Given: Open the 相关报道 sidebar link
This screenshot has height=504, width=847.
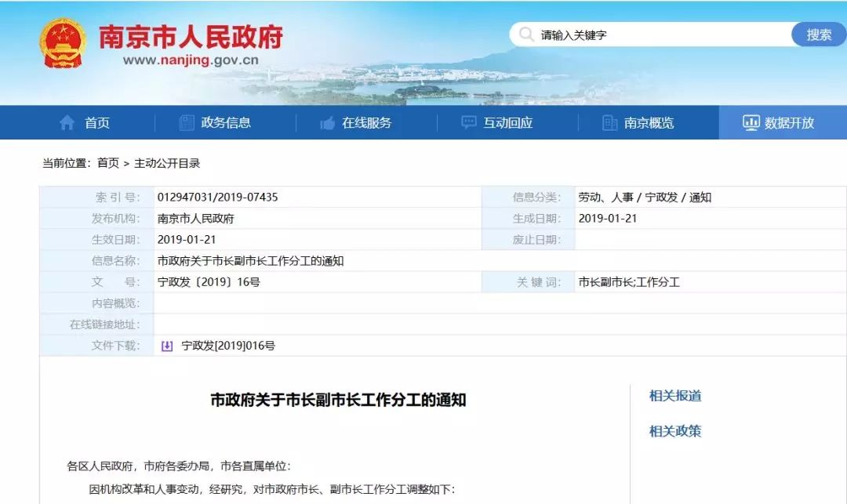Looking at the screenshot, I should tap(674, 396).
